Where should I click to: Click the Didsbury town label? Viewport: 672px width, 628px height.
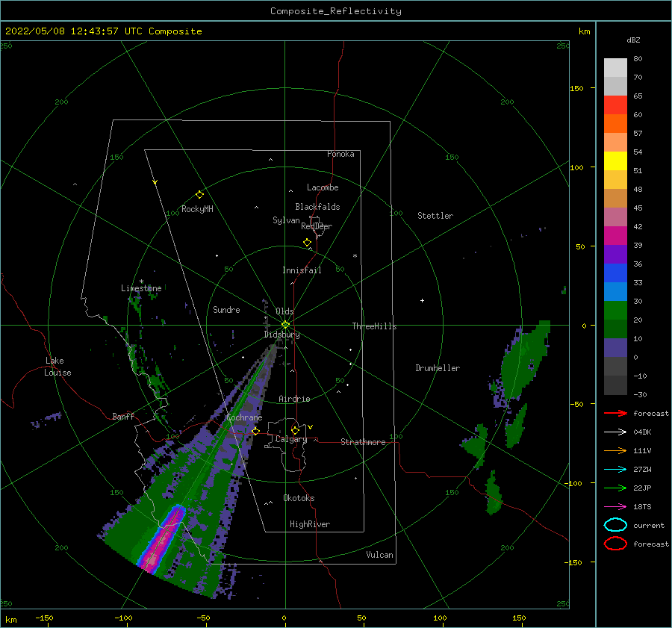point(282,335)
